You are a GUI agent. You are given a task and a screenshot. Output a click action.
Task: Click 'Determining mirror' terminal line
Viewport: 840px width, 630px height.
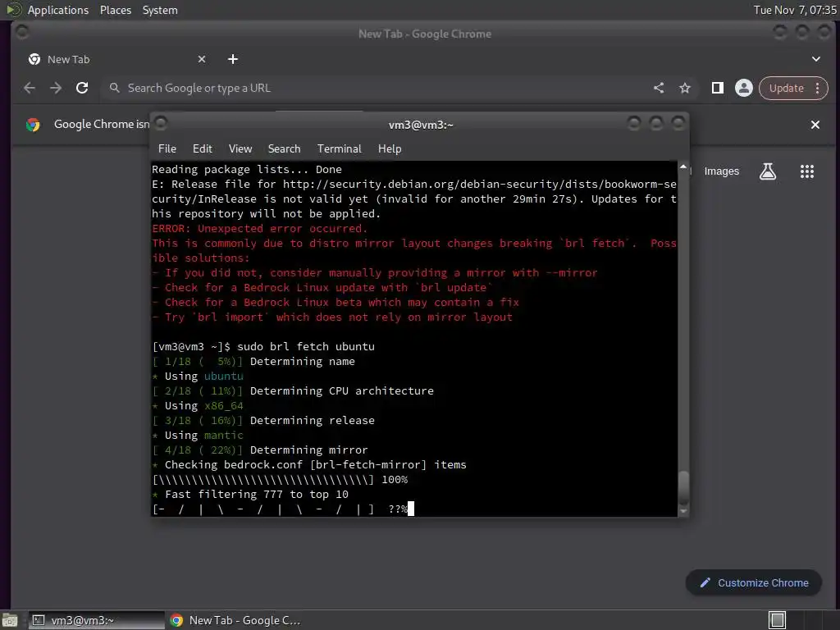(x=308, y=450)
